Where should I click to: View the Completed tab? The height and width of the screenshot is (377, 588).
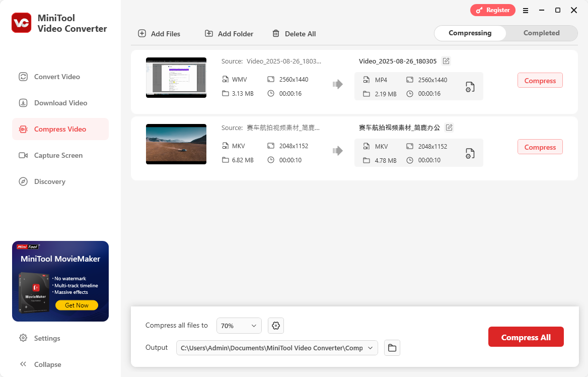[541, 33]
